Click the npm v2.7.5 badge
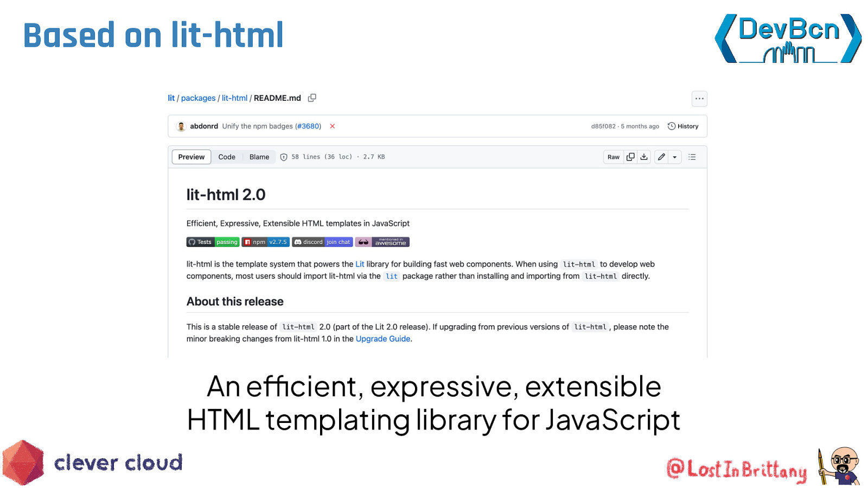This screenshot has height=488, width=868. [x=266, y=242]
